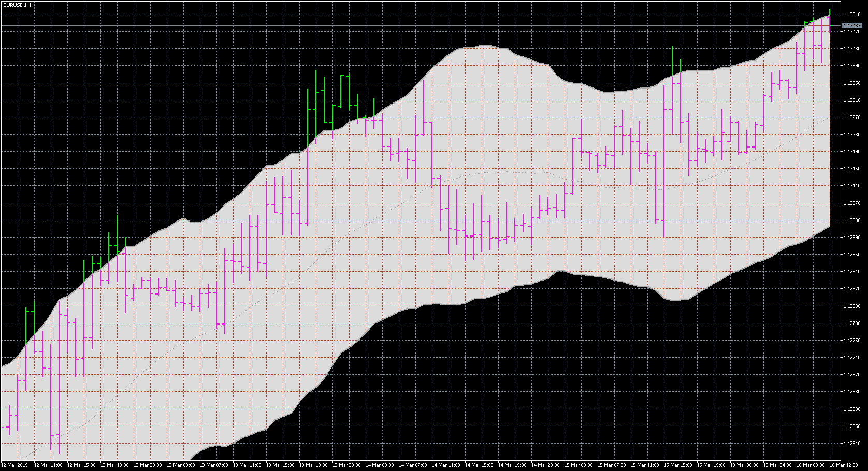Click the 13 Mar 07:00 time label
This screenshot has height=471, width=868.
coord(214,465)
